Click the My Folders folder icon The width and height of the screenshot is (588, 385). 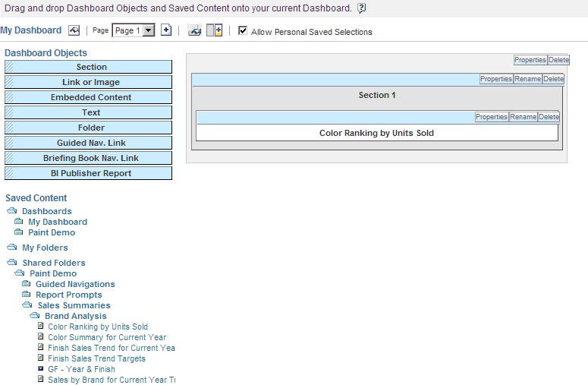pyautogui.click(x=11, y=248)
